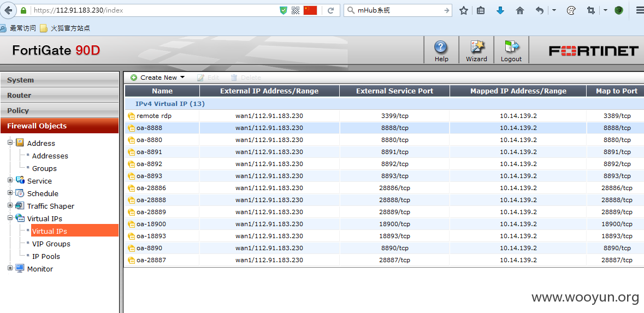Sort by the Name column header
The image size is (644, 313).
162,91
